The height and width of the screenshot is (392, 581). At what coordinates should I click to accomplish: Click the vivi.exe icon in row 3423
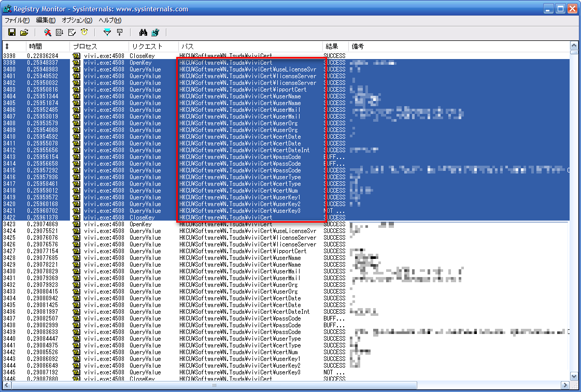coord(77,224)
